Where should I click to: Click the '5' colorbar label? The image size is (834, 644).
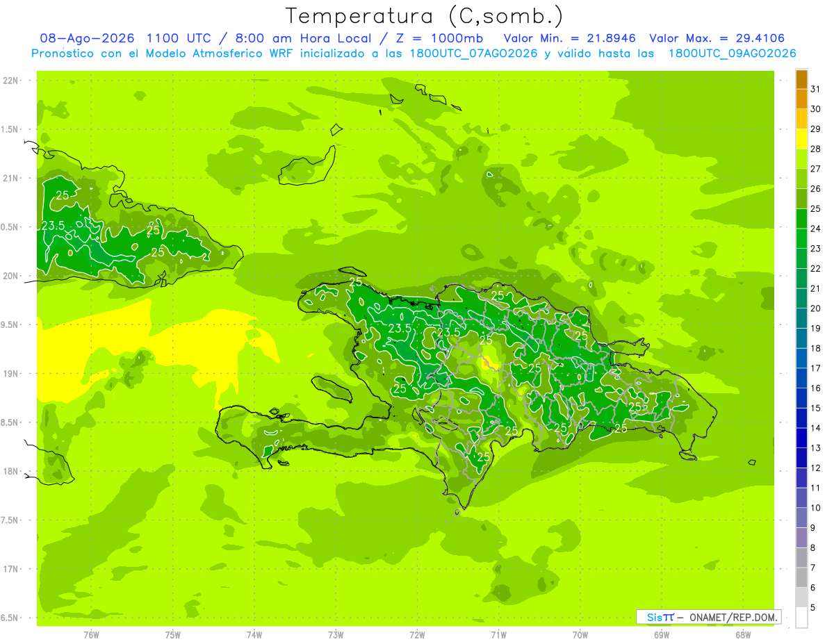pos(812,608)
